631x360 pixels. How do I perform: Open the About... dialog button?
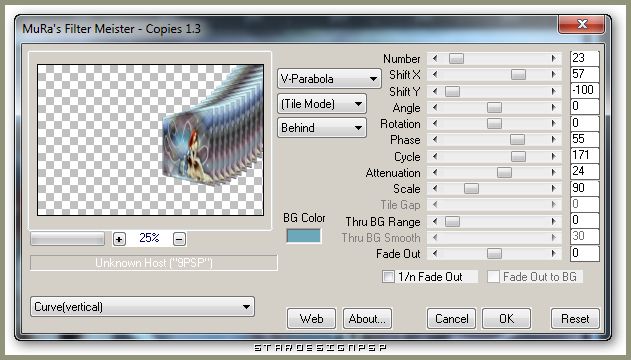[367, 319]
